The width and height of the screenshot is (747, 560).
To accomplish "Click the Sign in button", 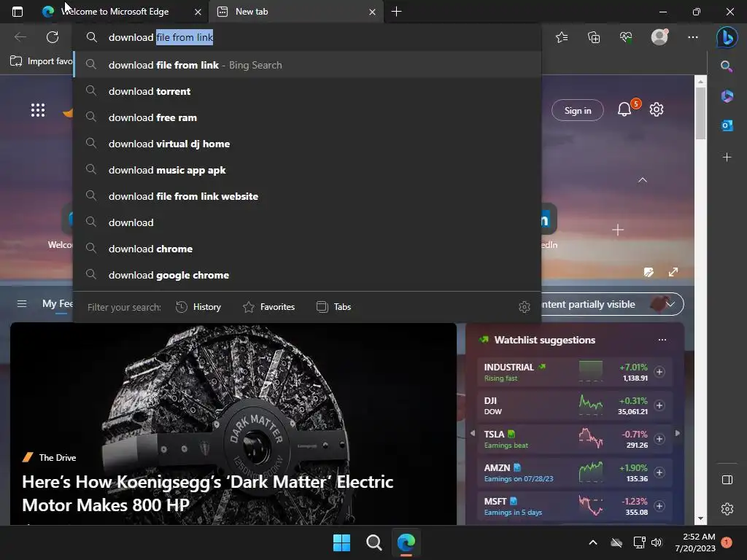I will tap(578, 111).
